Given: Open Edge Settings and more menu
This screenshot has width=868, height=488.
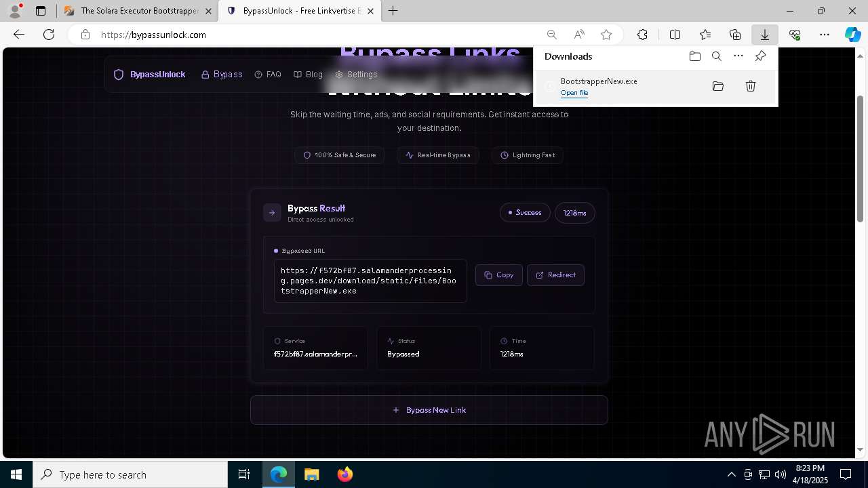Looking at the screenshot, I should (825, 35).
